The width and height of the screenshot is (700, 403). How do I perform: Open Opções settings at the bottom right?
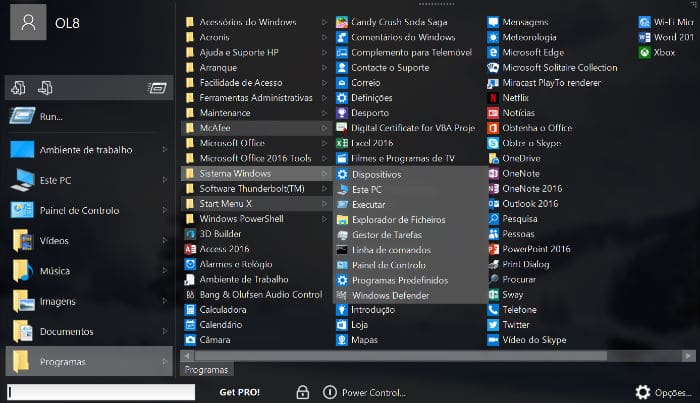(x=663, y=392)
